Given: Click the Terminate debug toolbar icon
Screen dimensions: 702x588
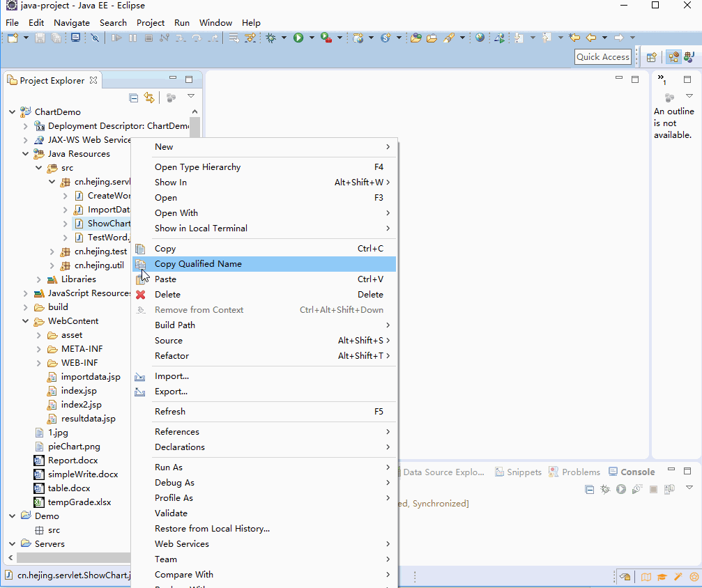Looking at the screenshot, I should 148,38.
